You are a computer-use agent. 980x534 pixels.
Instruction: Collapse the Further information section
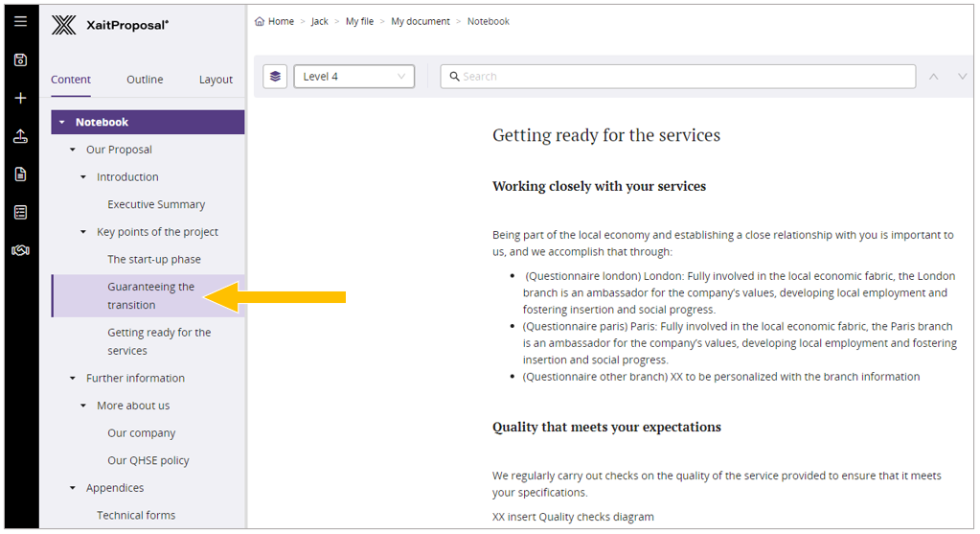click(x=73, y=379)
